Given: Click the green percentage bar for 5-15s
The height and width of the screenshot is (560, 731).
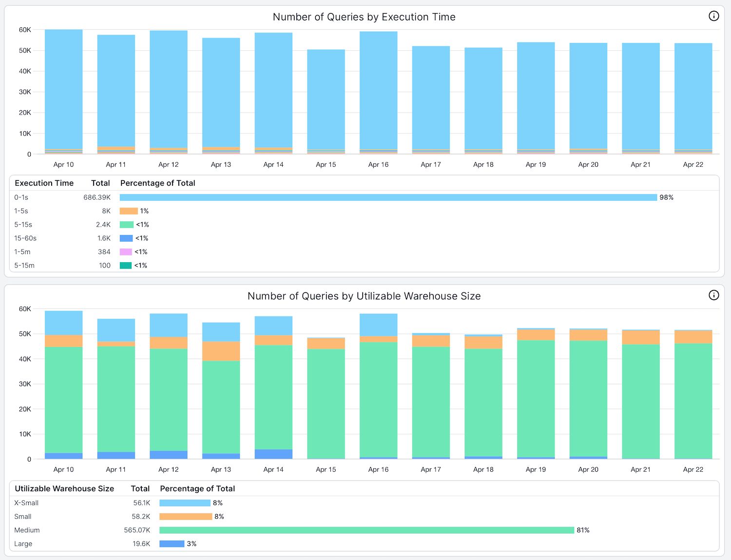Looking at the screenshot, I should pos(127,225).
